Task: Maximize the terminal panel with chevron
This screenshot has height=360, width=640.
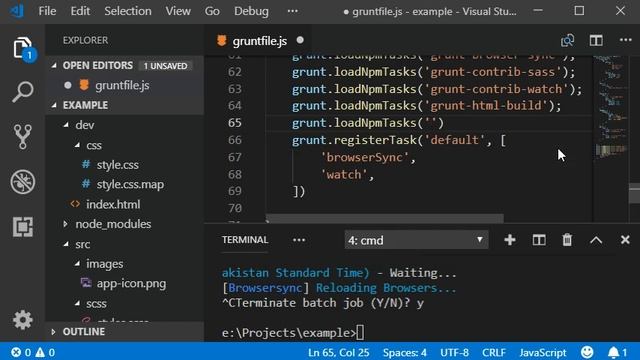Action: [596, 240]
